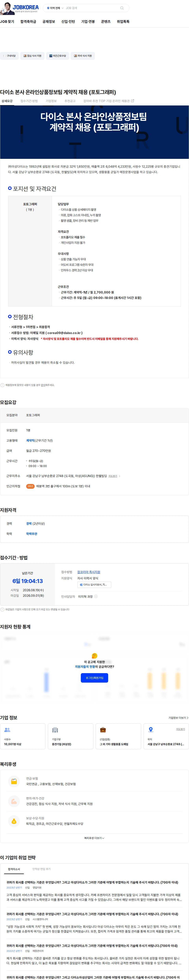Open the 공채정보 menu
Image resolution: width=189 pixels, height=980 pixels.
(49, 22)
